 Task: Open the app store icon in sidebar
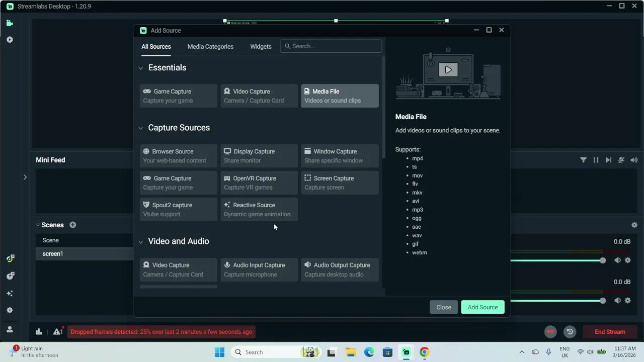(10, 276)
